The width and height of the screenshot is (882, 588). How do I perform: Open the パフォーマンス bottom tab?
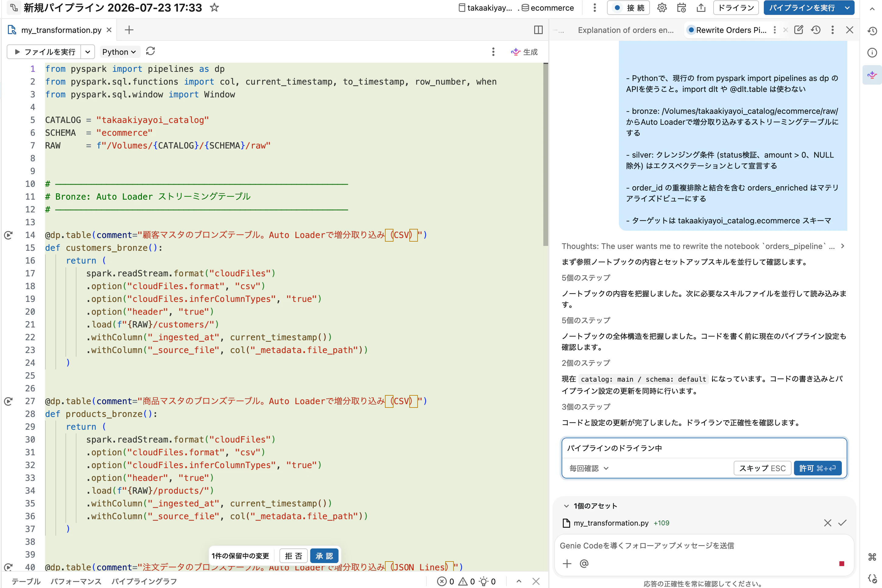(76, 582)
